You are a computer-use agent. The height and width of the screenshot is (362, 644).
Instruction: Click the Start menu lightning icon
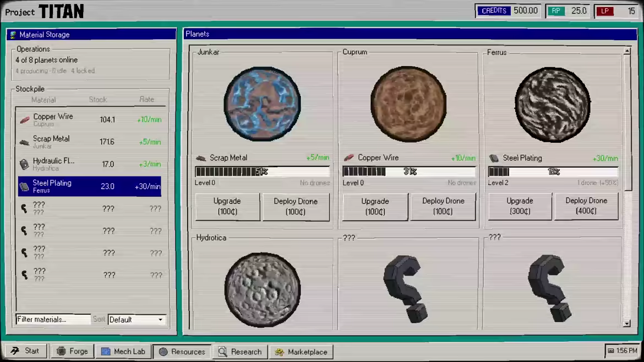pyautogui.click(x=15, y=351)
